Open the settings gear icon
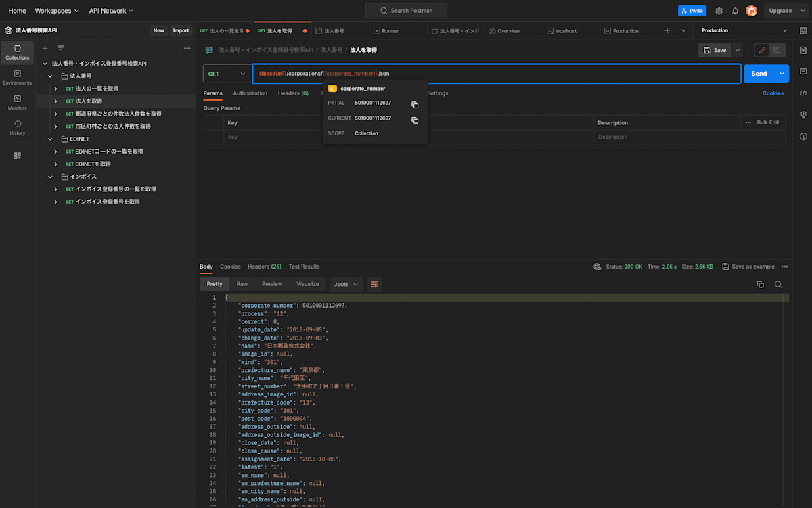 [x=719, y=11]
